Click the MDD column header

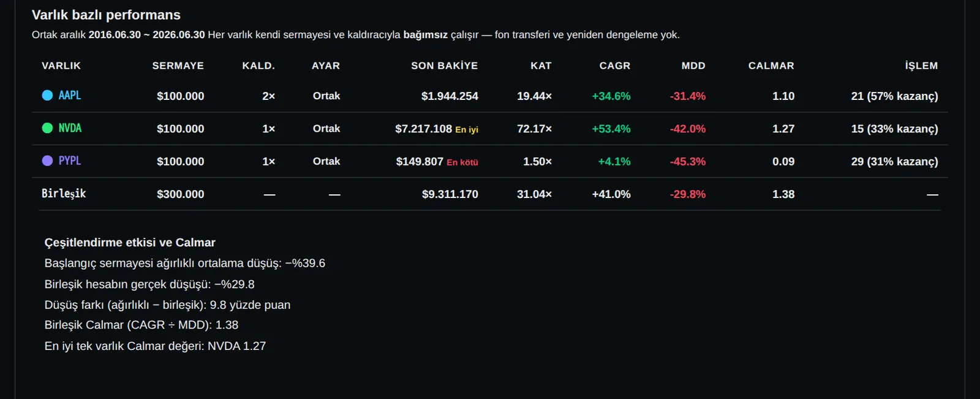[x=693, y=66]
